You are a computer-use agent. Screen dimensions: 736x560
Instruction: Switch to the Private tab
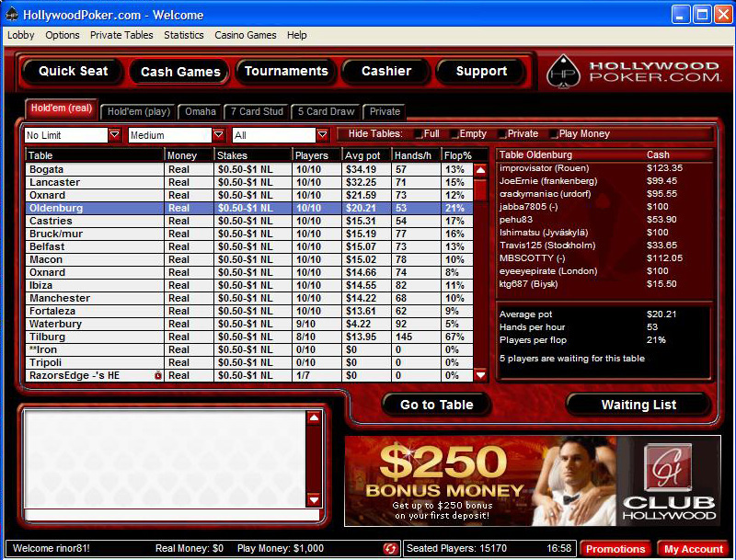(385, 111)
